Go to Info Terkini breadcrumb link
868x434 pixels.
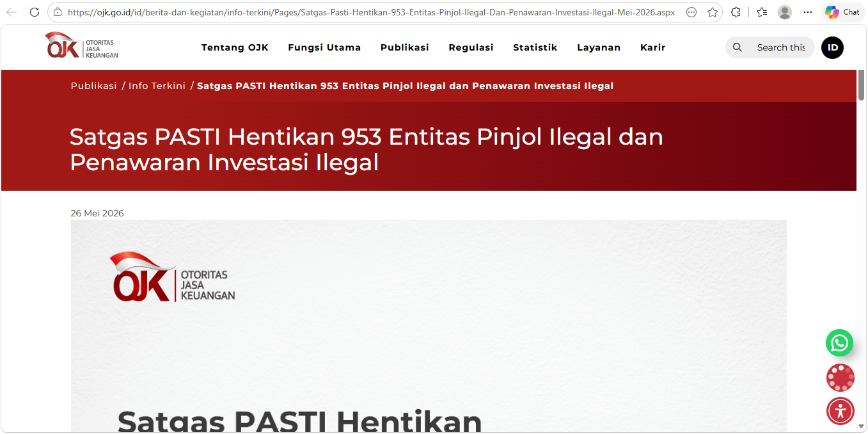157,86
